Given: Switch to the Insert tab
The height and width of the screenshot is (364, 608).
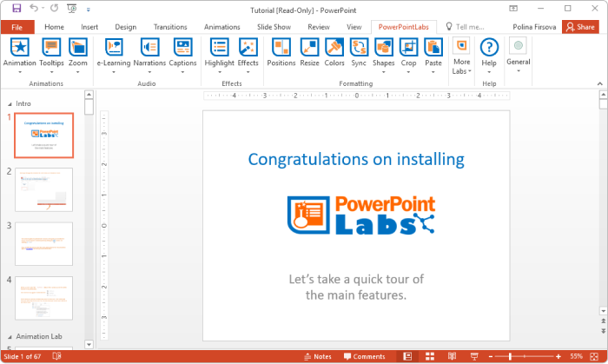Looking at the screenshot, I should (89, 27).
